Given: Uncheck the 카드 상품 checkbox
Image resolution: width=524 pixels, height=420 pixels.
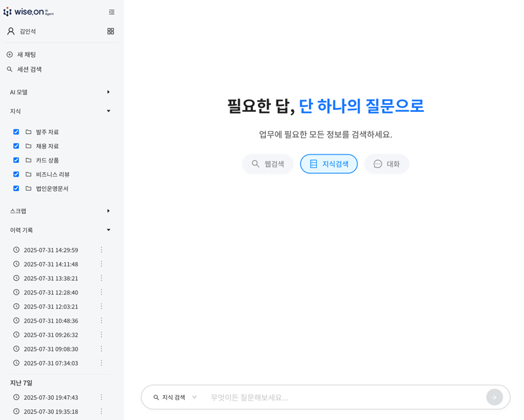Looking at the screenshot, I should coord(16,160).
